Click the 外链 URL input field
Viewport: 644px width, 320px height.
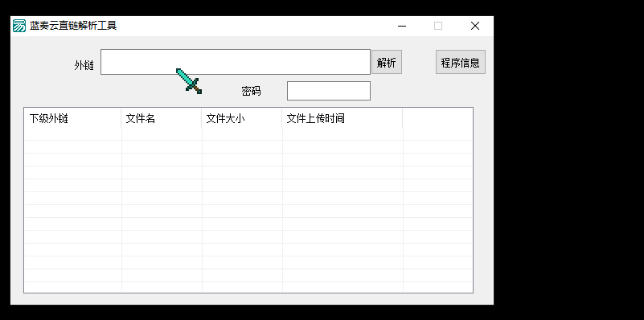(x=236, y=62)
